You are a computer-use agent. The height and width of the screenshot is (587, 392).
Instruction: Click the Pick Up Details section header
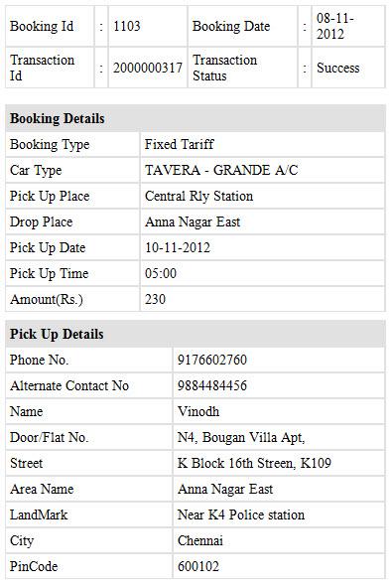pyautogui.click(x=196, y=334)
